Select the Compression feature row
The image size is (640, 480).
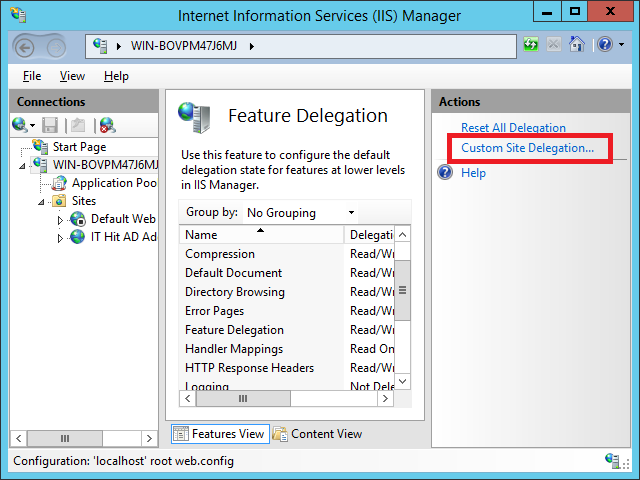287,254
